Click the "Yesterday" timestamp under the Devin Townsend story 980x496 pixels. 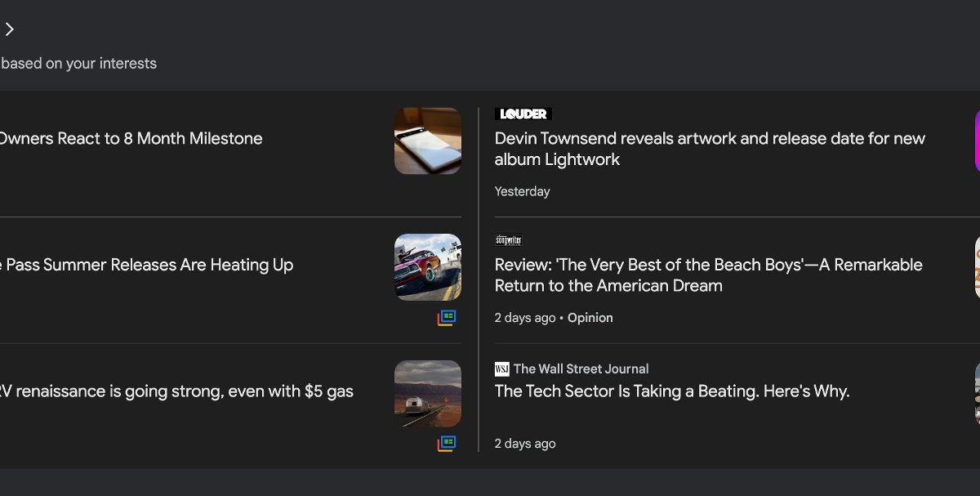coord(522,191)
